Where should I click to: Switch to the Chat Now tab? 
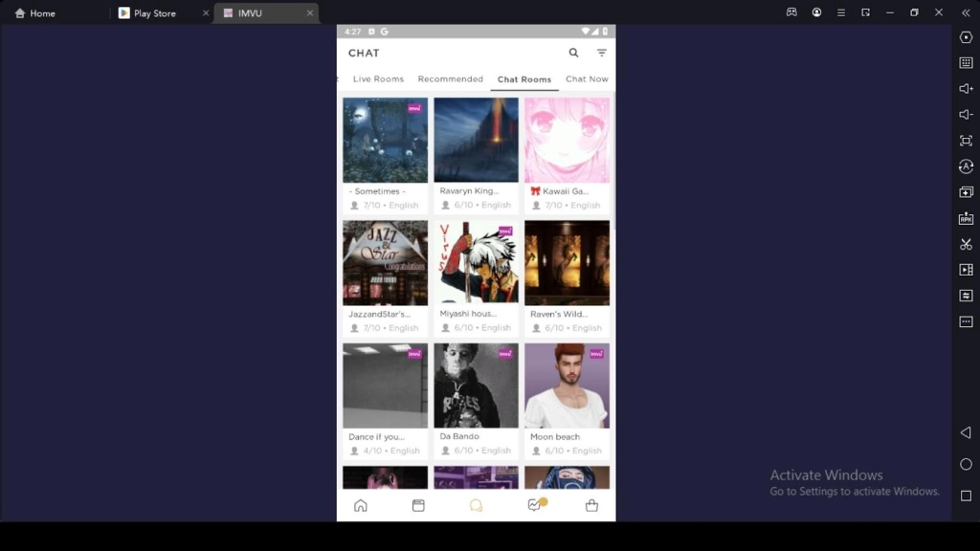(x=587, y=79)
